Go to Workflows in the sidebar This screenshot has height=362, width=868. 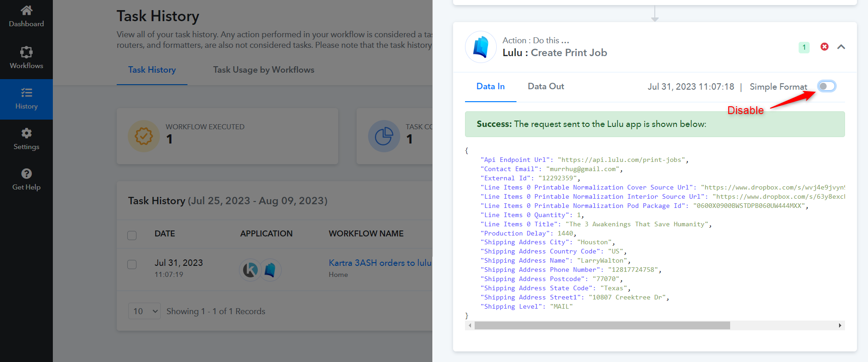click(x=26, y=58)
